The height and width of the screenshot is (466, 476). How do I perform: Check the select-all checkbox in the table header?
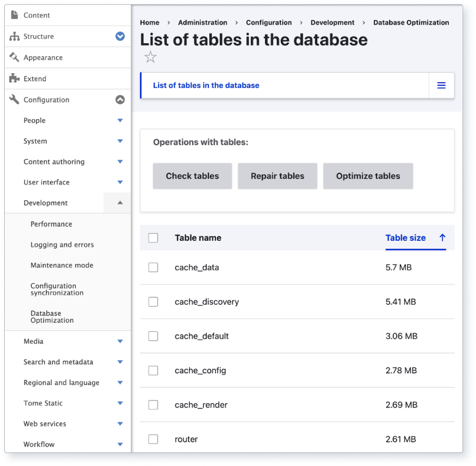coord(153,238)
